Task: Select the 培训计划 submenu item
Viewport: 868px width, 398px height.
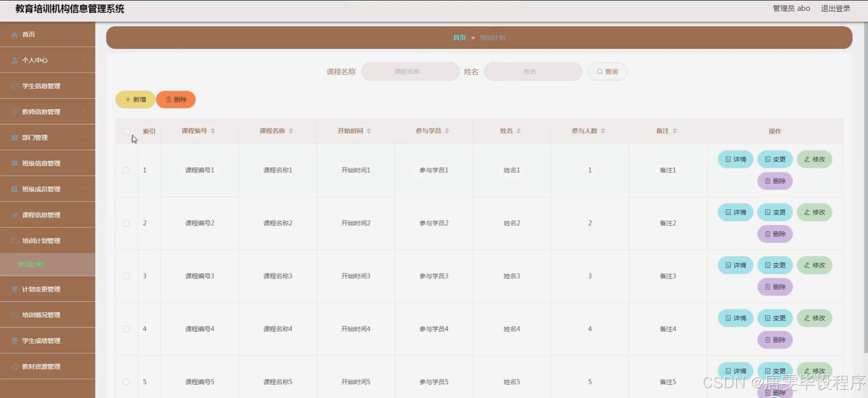Action: click(x=47, y=264)
